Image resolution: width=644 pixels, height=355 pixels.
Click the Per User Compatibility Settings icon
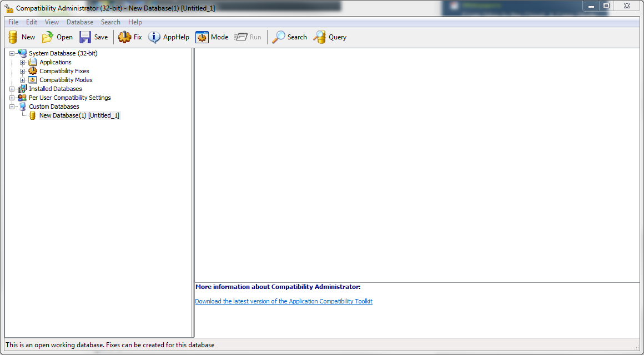[22, 98]
